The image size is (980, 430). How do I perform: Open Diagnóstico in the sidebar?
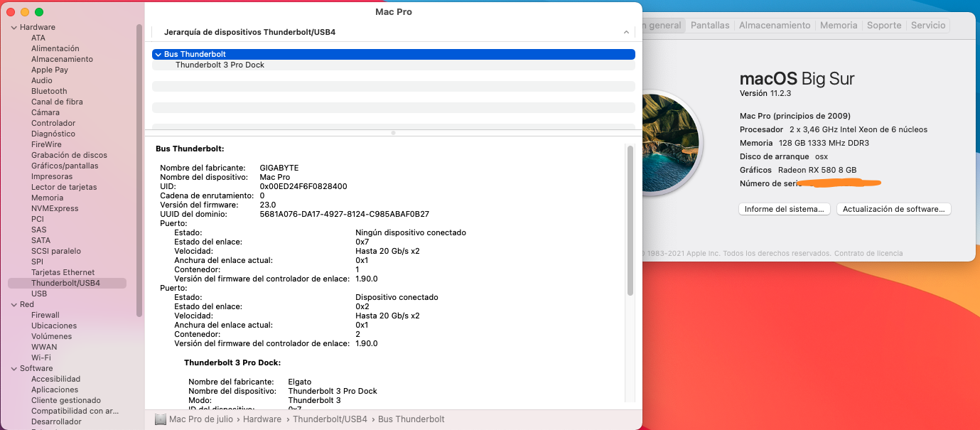pyautogui.click(x=53, y=134)
